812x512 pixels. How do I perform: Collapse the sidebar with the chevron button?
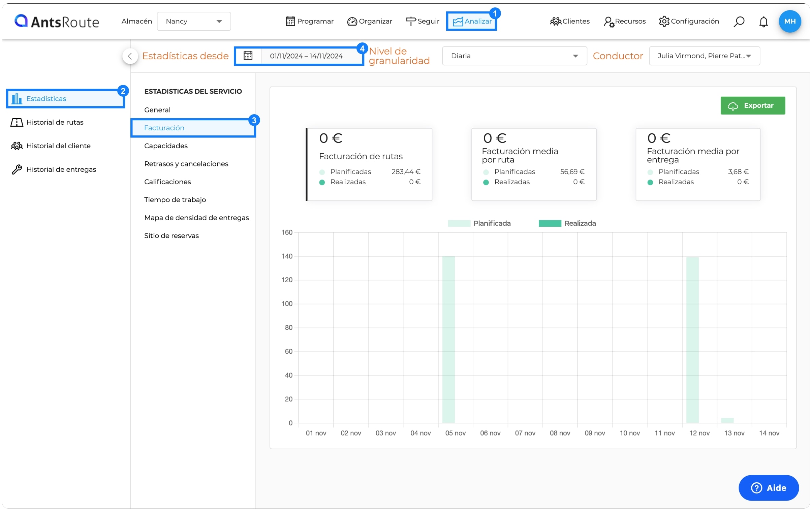pyautogui.click(x=130, y=56)
